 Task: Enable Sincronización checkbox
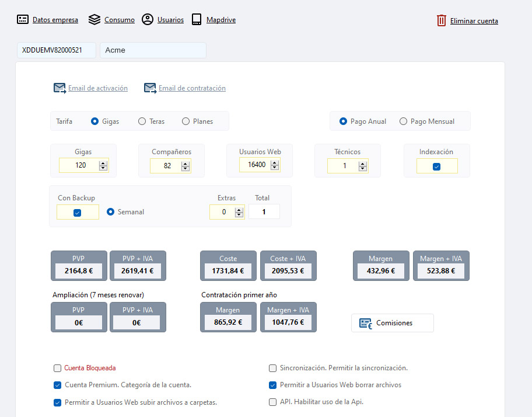[272, 368]
